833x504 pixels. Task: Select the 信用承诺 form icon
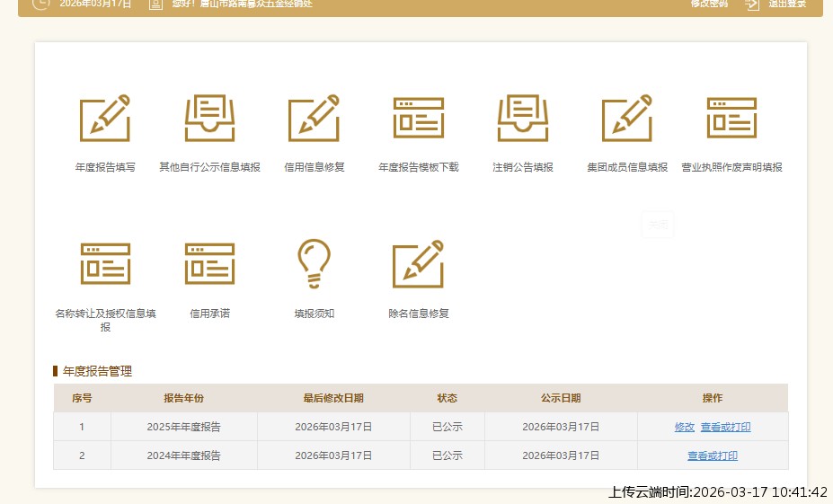click(209, 264)
